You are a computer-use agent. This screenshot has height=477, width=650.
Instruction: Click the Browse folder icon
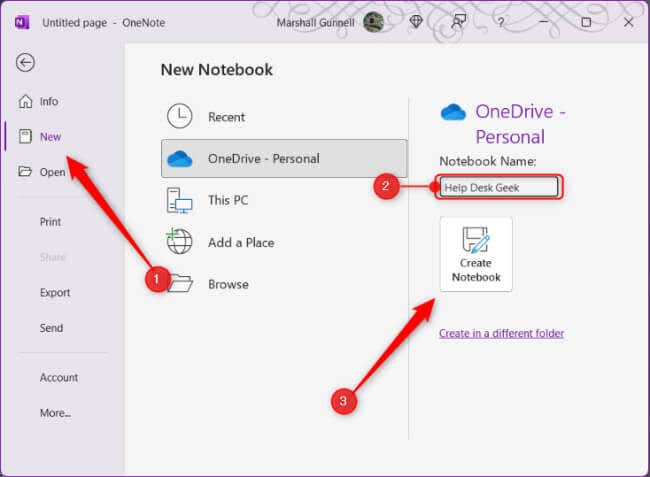pos(180,283)
